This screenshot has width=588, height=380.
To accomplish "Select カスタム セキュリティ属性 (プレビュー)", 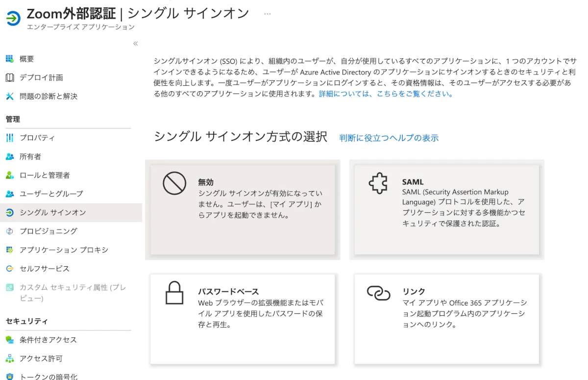I will click(73, 293).
